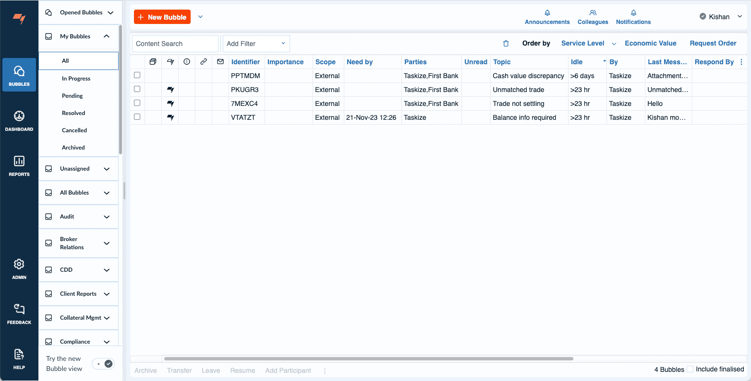Screen dimensions: 751x381
Task: Collapse the My Bubbles section
Action: (106, 36)
